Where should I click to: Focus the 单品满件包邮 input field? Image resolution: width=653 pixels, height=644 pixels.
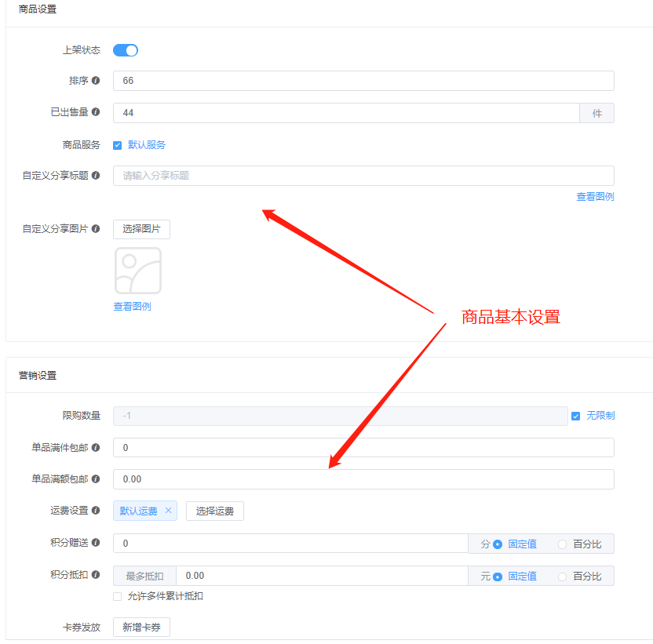point(363,448)
